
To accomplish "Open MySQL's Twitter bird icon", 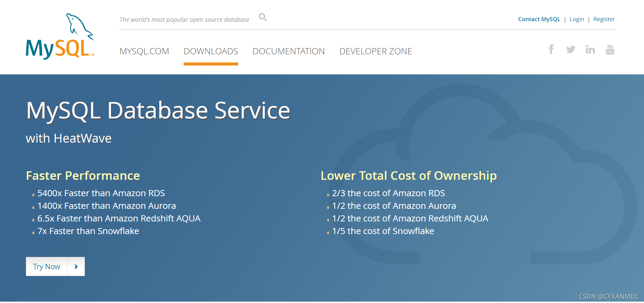I will pos(571,49).
